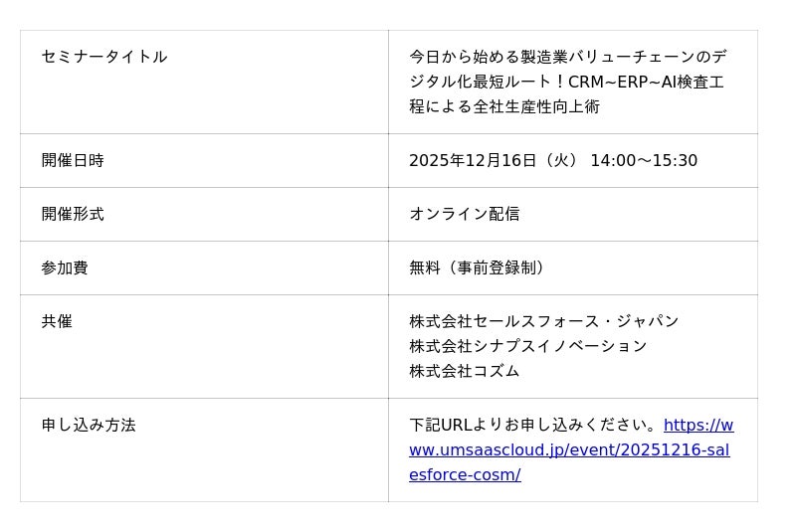Click 株式会社コズム co-host name
Viewport: 796px width, 532px height.
(465, 372)
